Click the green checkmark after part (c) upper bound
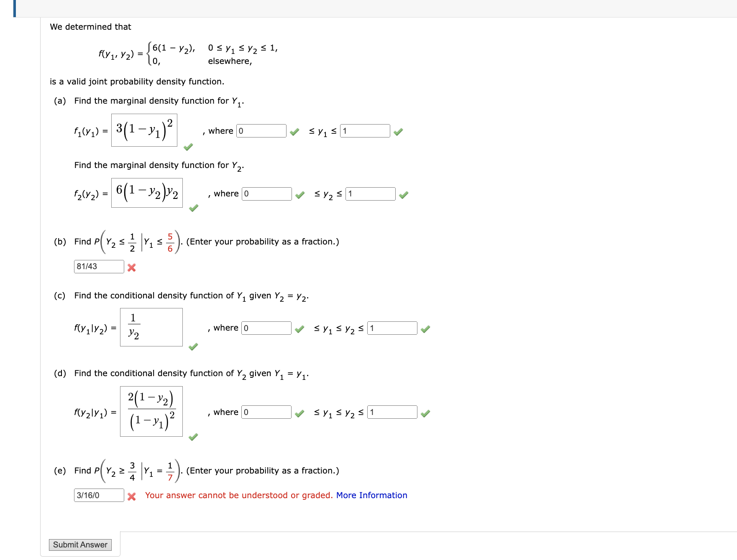This screenshot has width=737, height=560. pos(426,329)
